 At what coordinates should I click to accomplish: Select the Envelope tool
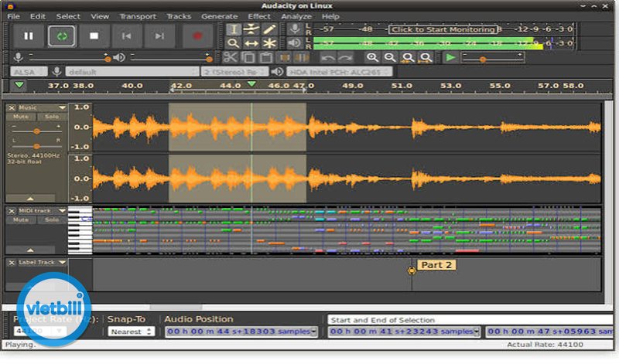coord(251,29)
